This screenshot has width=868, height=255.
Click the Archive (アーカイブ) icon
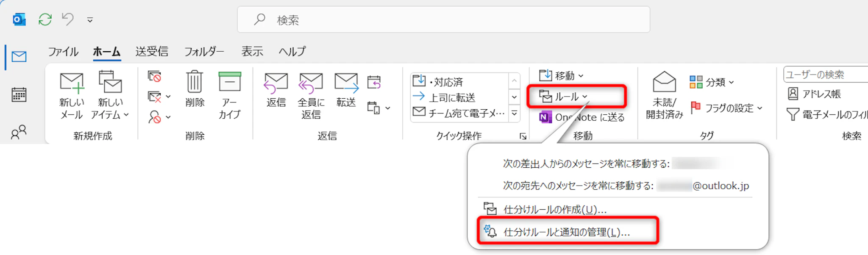229,82
